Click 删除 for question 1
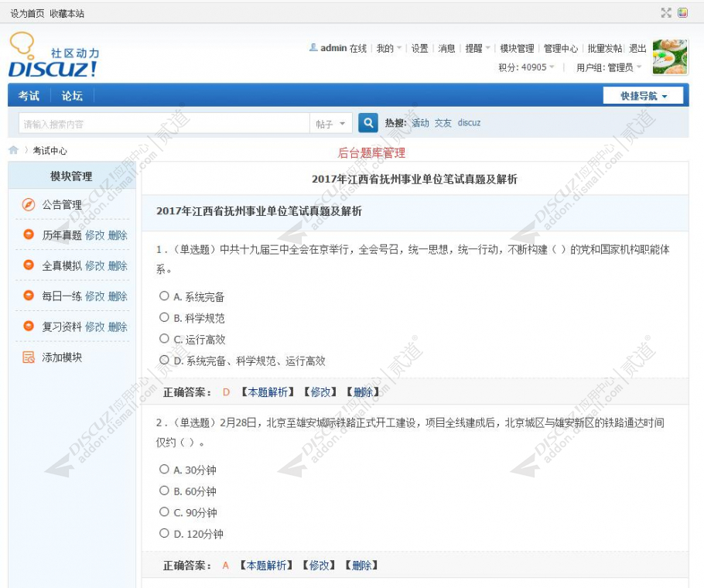This screenshot has height=588, width=704. pos(364,392)
